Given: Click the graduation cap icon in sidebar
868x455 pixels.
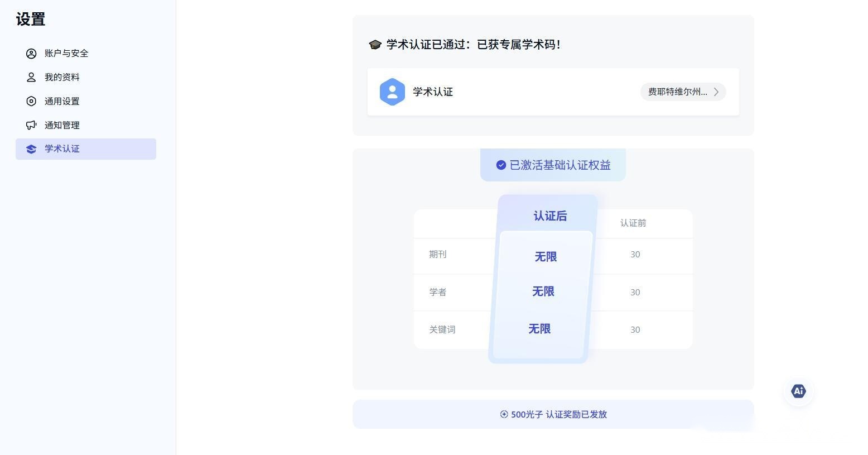Looking at the screenshot, I should pos(31,149).
